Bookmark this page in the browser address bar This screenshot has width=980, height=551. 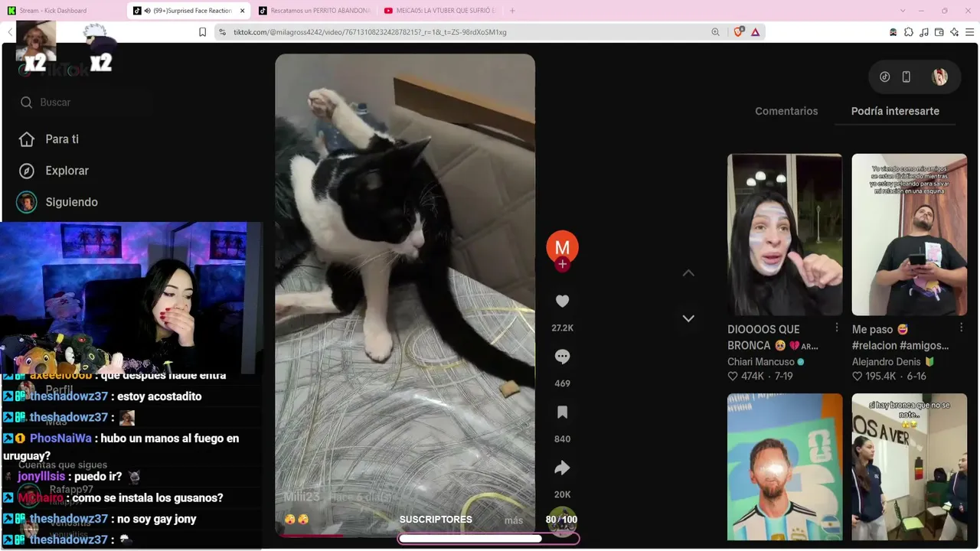(202, 32)
